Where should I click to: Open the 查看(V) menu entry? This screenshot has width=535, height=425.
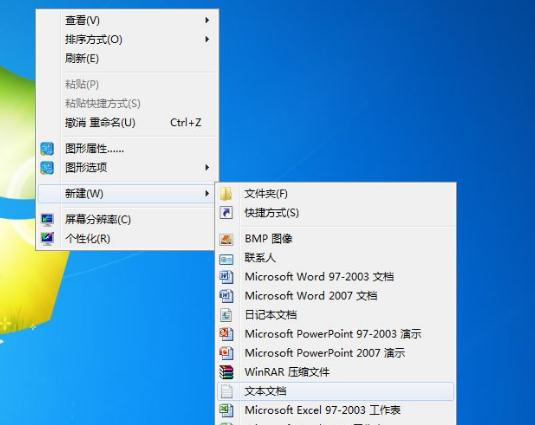127,20
